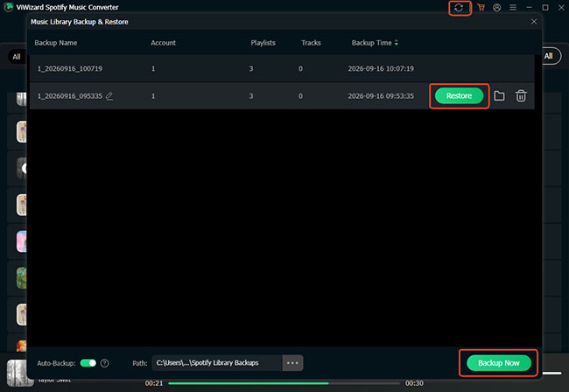Maximize the ViWizard window
The height and width of the screenshot is (392, 569).
[545, 8]
